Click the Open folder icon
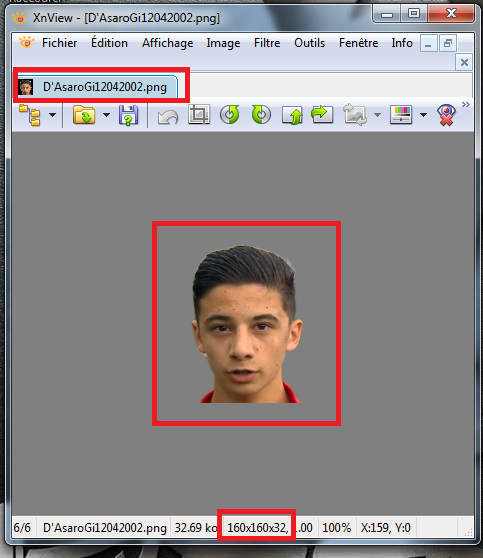Viewport: 483px width, 558px height. 84,115
